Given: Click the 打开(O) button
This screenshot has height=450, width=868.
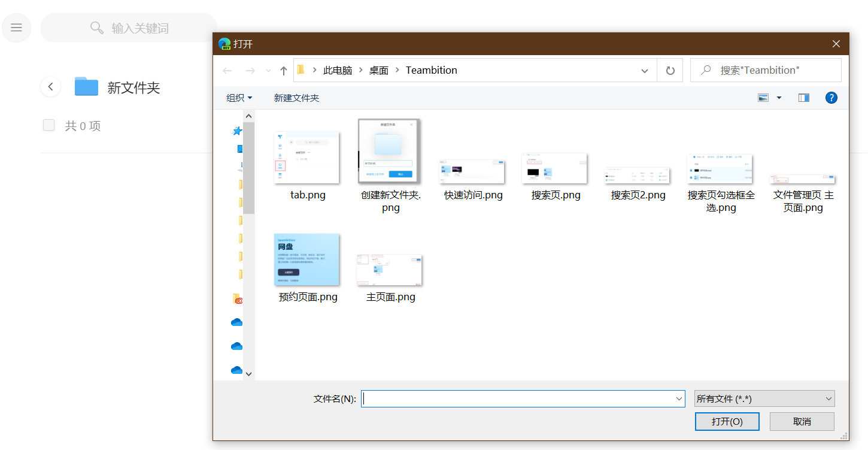Looking at the screenshot, I should pyautogui.click(x=727, y=421).
